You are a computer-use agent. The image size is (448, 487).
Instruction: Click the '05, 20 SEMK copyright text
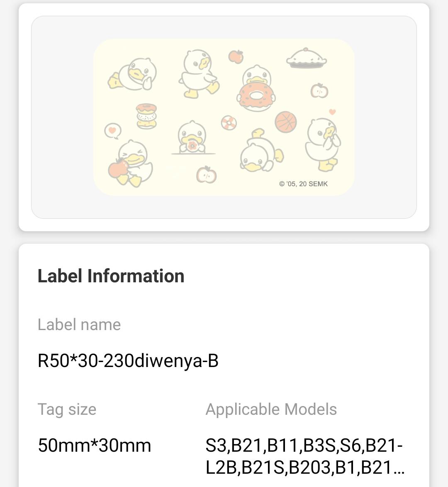coord(303,184)
